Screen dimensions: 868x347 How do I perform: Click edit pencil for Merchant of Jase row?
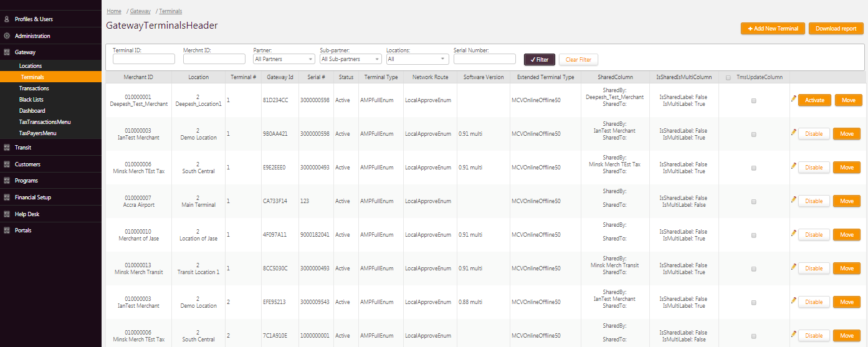793,234
